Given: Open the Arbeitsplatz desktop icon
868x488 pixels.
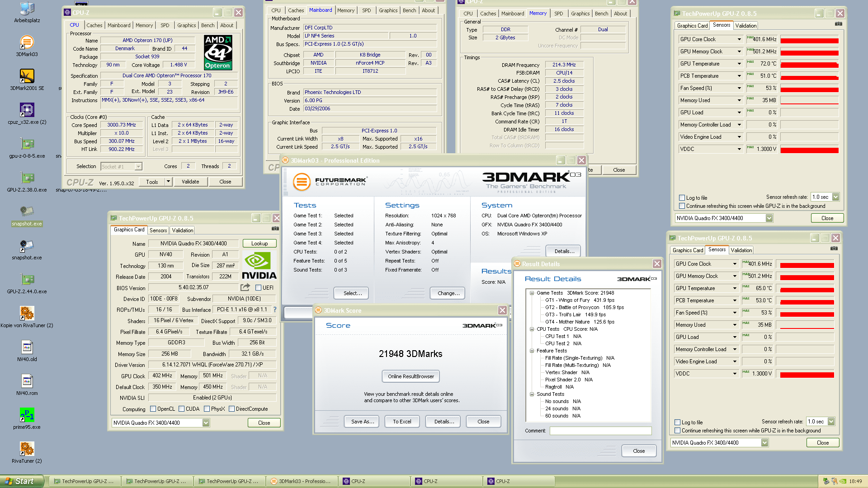Looking at the screenshot, I should coord(27,11).
